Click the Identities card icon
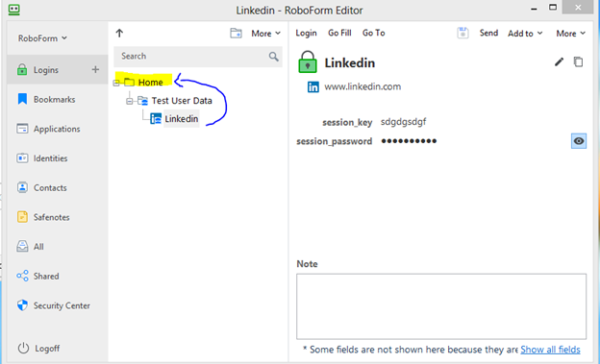This screenshot has height=364, width=600. pyautogui.click(x=22, y=158)
